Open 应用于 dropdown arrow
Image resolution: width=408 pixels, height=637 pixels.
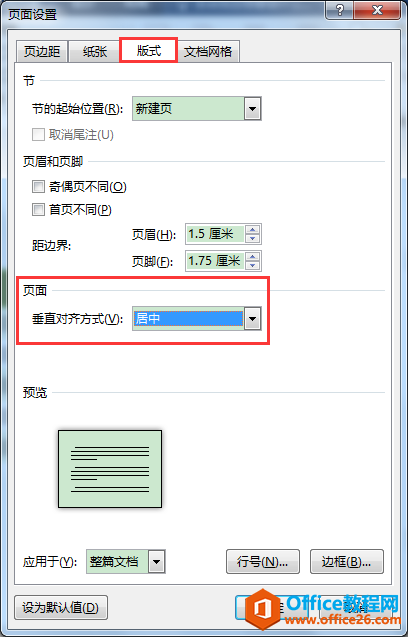click(x=156, y=562)
